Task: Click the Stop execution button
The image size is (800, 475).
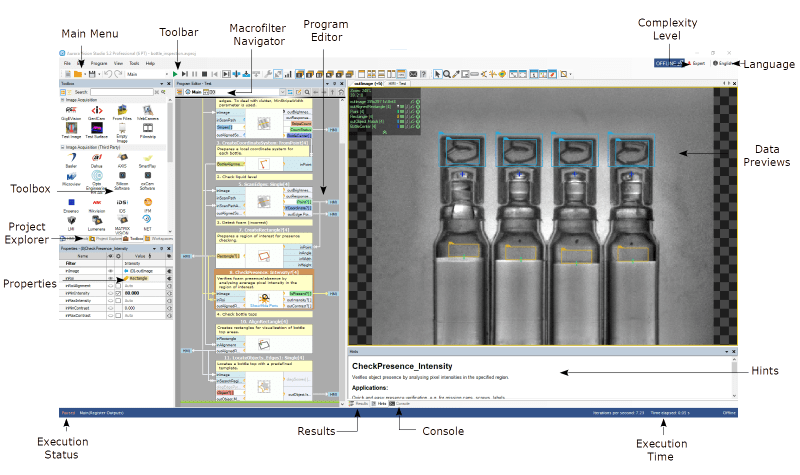Action: pos(204,74)
